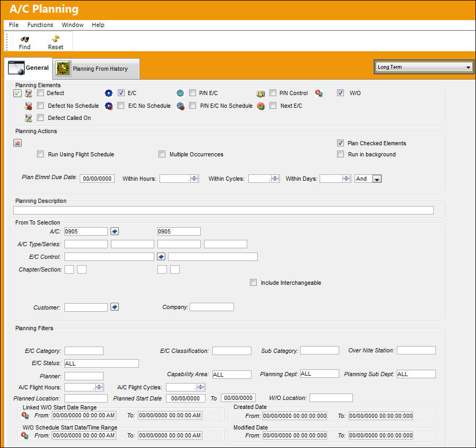Click the A/C Flight Hours spinner arrows
Viewport: 476px width, 448px height.
point(99,387)
